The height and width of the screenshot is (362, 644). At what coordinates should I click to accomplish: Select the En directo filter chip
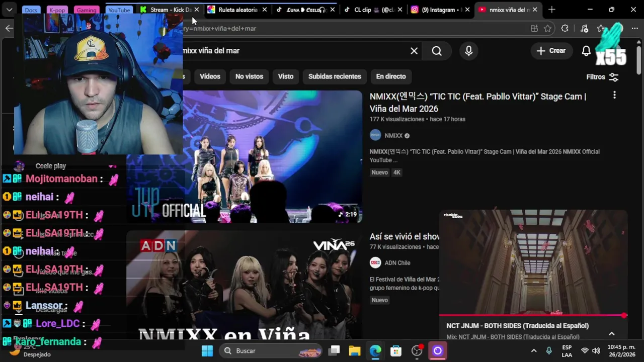click(x=391, y=76)
